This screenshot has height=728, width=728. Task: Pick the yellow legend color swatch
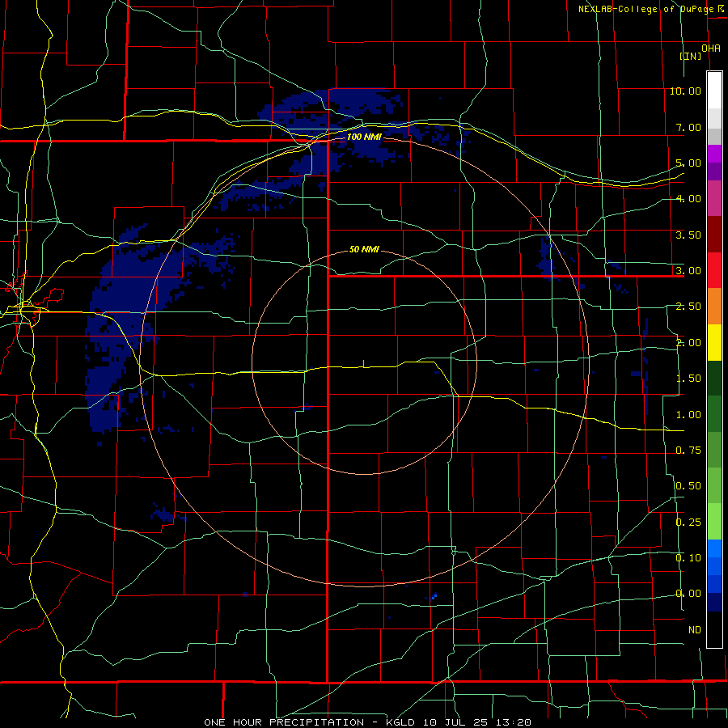[714, 343]
